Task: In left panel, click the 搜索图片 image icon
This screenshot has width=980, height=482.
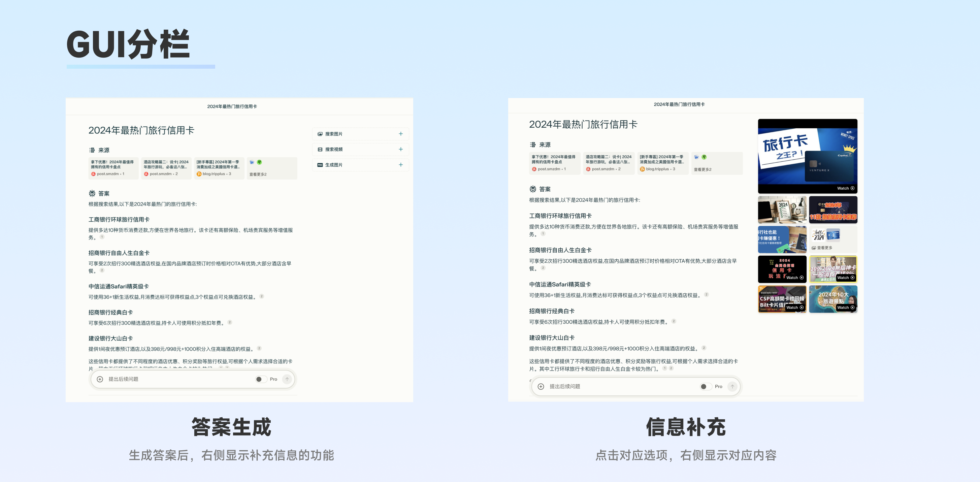Action: coord(320,134)
